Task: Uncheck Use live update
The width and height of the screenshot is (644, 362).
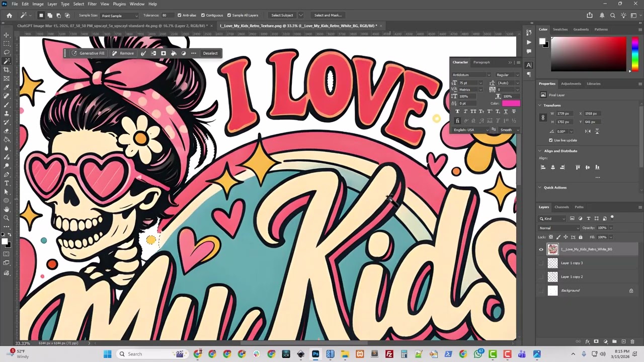Action: coord(551,140)
